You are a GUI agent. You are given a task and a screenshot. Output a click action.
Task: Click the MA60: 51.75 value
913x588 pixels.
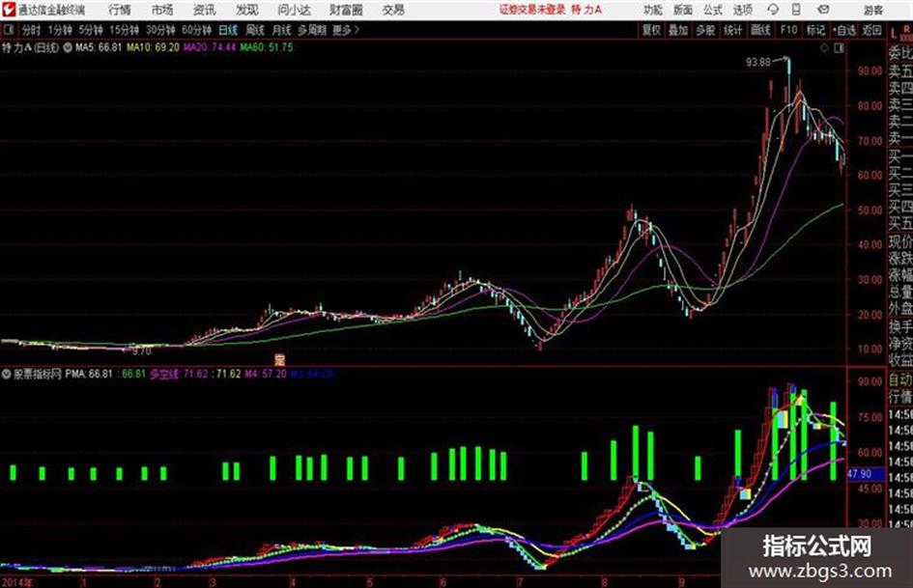pos(267,47)
